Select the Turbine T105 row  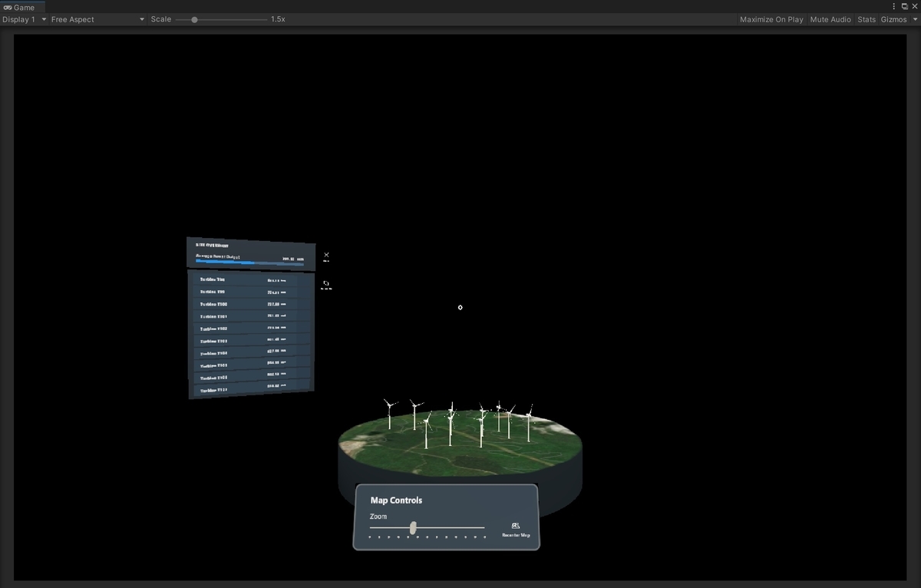251,365
